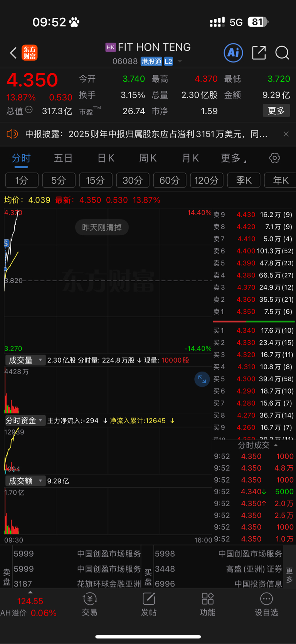The image size is (296, 644).
Task: Open the 成交额 indicator dropdown
Action: coord(25,481)
